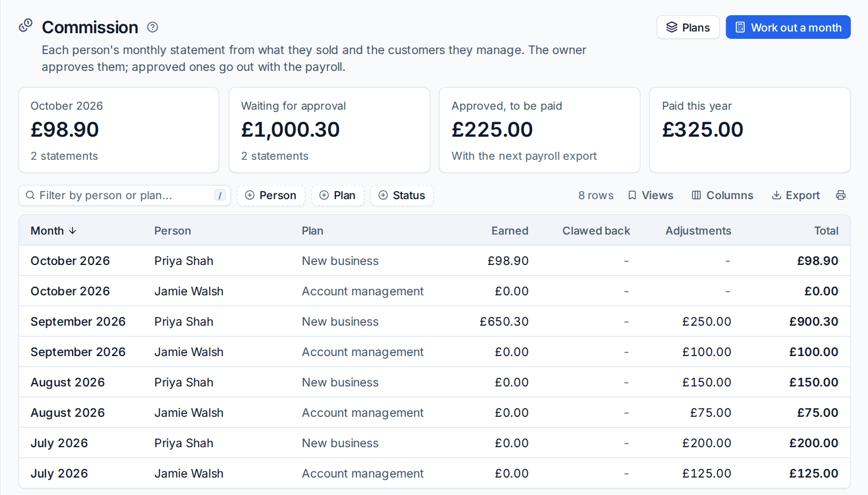The image size is (868, 495).
Task: Open the Plan filter dropdown
Action: 338,195
